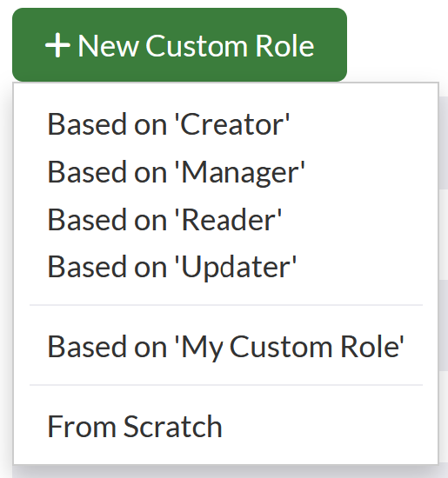Click the 'Manager' text in the second entry
Screen dimensions: 448x478
[x=239, y=173]
